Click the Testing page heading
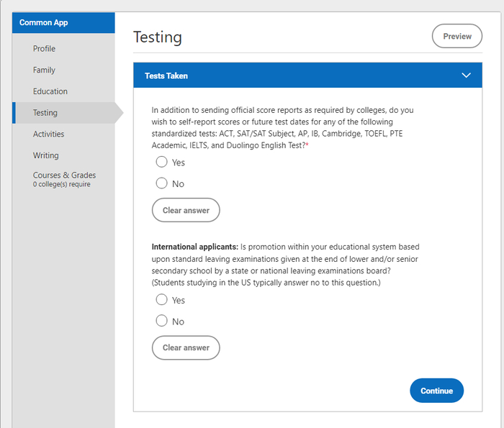The width and height of the screenshot is (504, 428). 158,37
